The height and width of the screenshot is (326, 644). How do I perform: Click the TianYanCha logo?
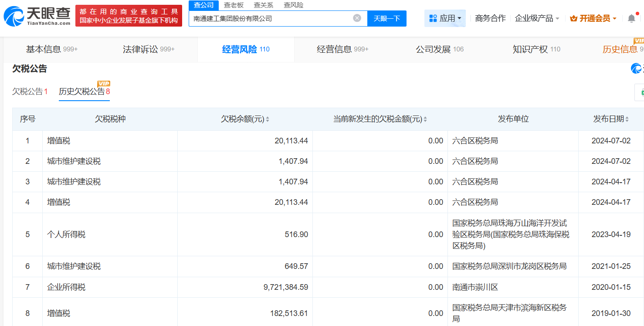point(37,16)
